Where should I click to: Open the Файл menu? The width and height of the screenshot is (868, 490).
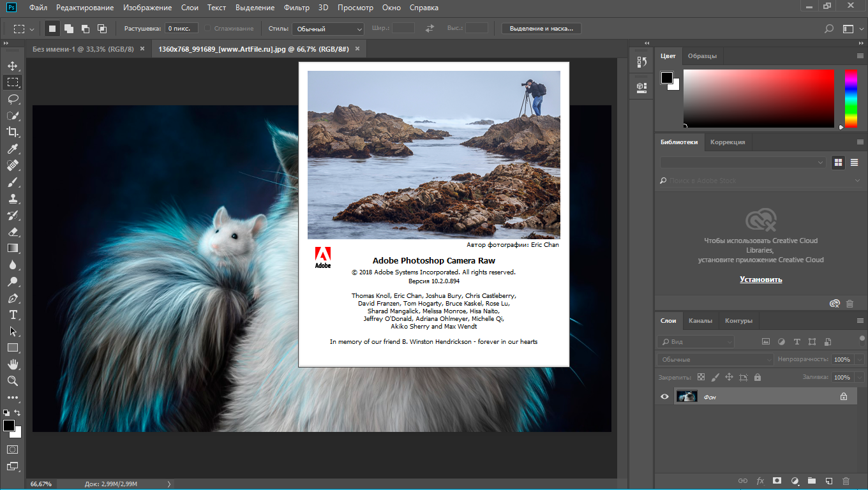coord(38,8)
